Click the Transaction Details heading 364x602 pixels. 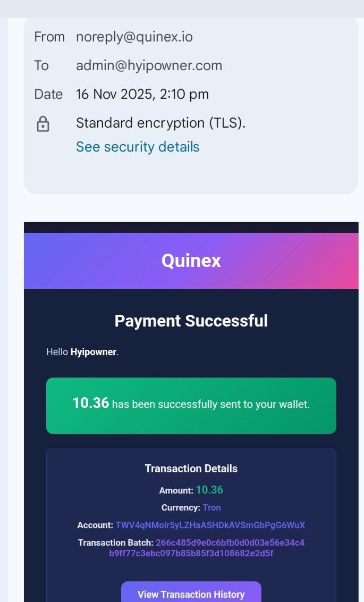(191, 469)
